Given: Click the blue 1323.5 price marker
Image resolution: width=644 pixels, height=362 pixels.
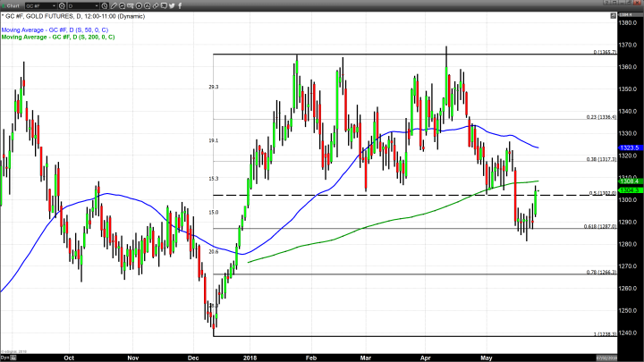Looking at the screenshot, I should point(627,147).
